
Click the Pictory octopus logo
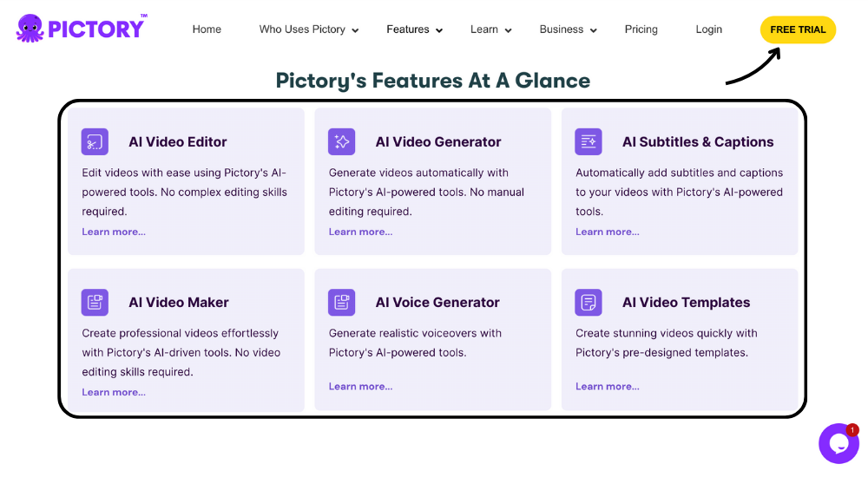pyautogui.click(x=30, y=29)
